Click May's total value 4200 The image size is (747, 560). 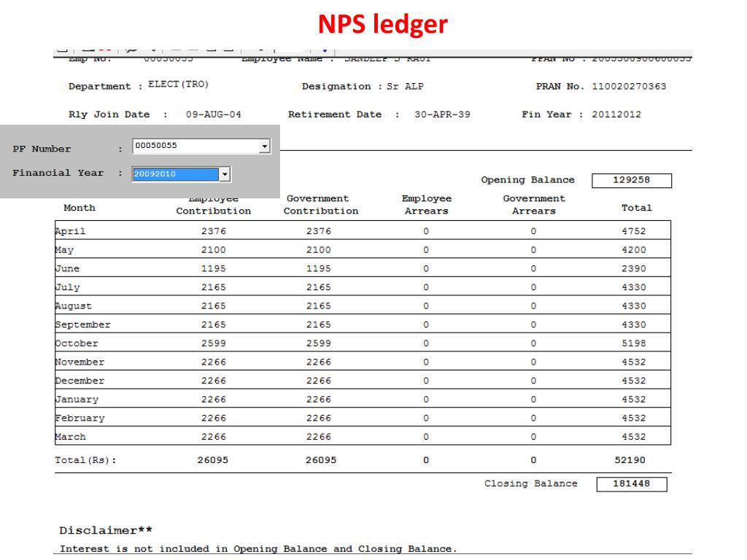(634, 250)
